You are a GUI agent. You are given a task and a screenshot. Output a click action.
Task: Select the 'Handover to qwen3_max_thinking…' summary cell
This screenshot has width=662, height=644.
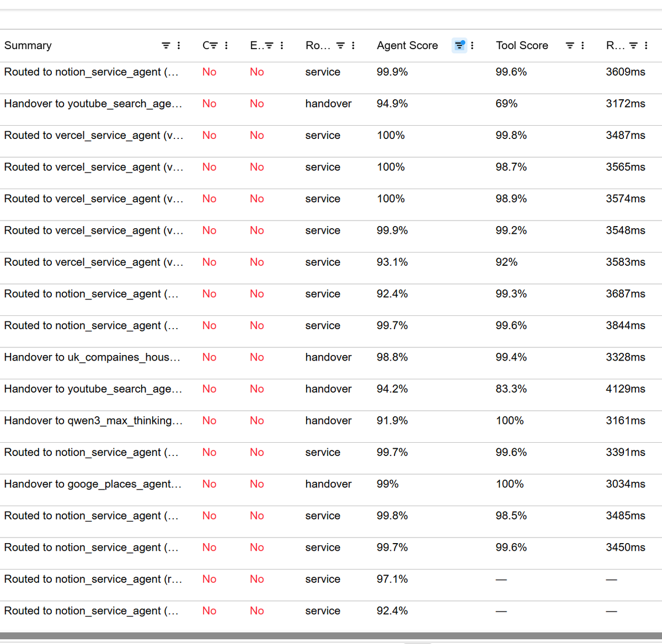(93, 421)
